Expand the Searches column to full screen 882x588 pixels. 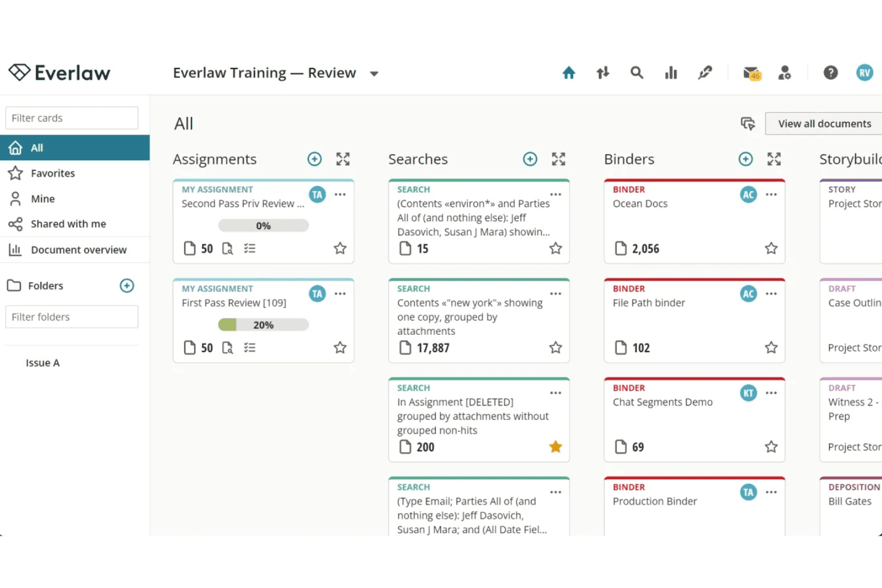558,159
